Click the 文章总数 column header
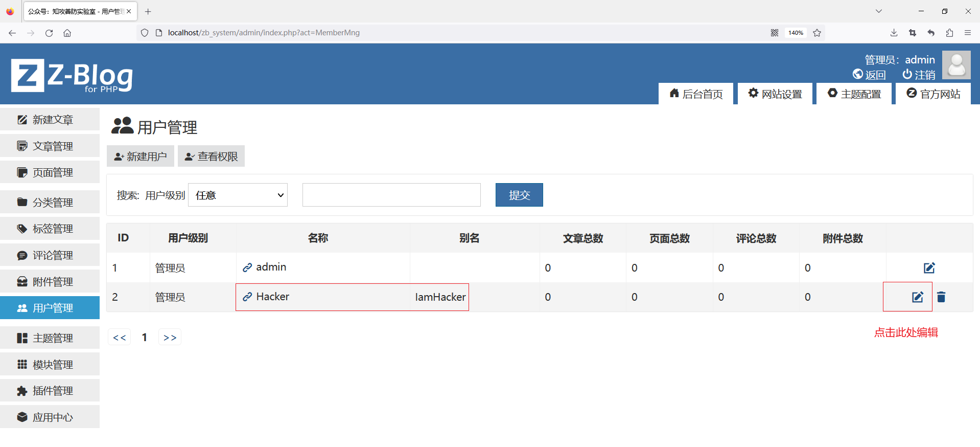 pos(583,238)
